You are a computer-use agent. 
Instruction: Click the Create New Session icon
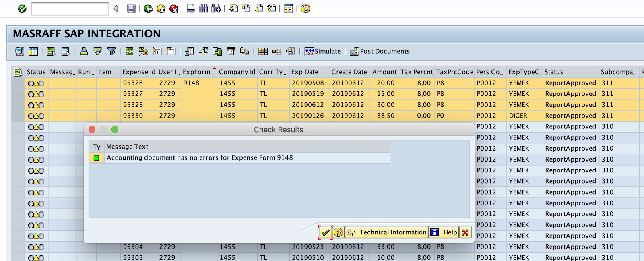(x=289, y=9)
